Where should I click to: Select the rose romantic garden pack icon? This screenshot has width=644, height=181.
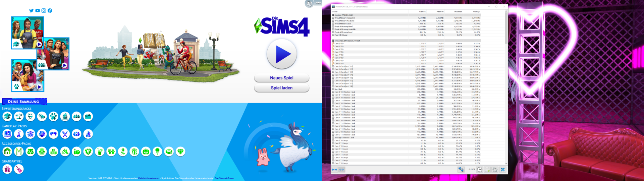pos(123,152)
